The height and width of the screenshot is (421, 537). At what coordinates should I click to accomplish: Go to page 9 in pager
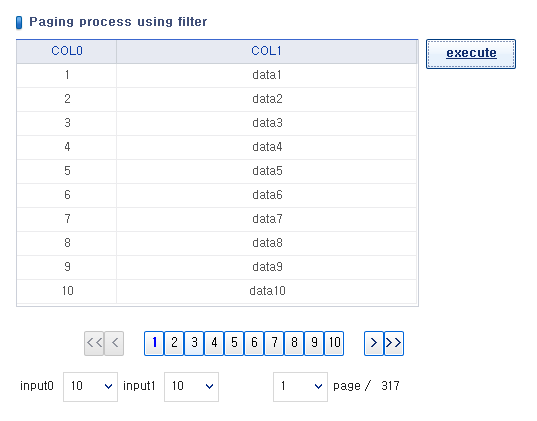pos(314,343)
